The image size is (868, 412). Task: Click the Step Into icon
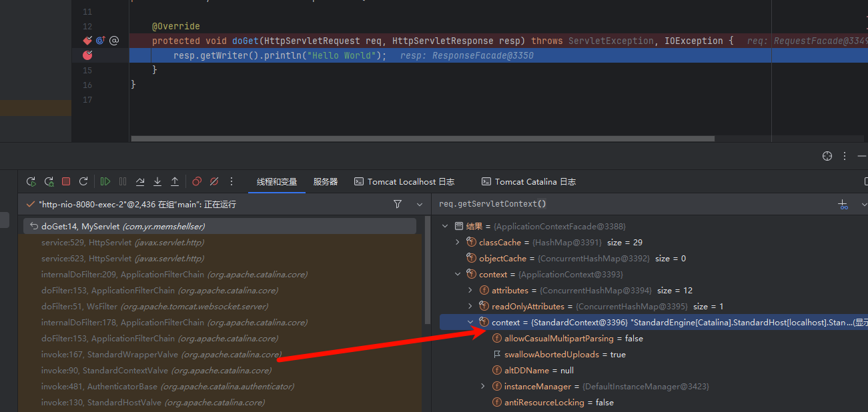pos(157,181)
